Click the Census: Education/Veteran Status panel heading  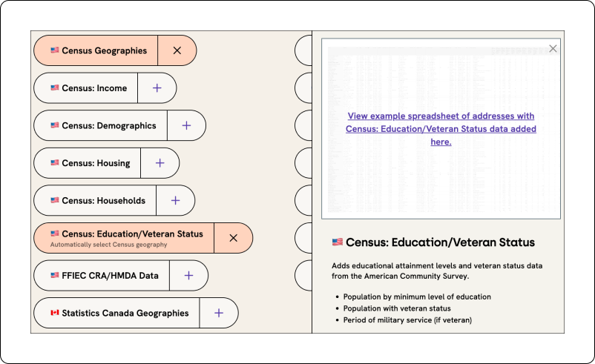440,242
